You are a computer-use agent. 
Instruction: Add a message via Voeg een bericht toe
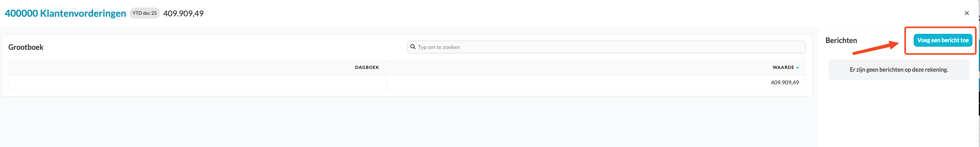click(942, 40)
